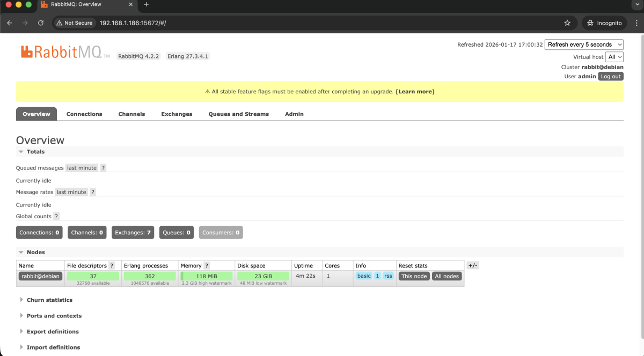Click the help icon next to Queued messages
Screen dimensions: 644x356
tap(103, 168)
